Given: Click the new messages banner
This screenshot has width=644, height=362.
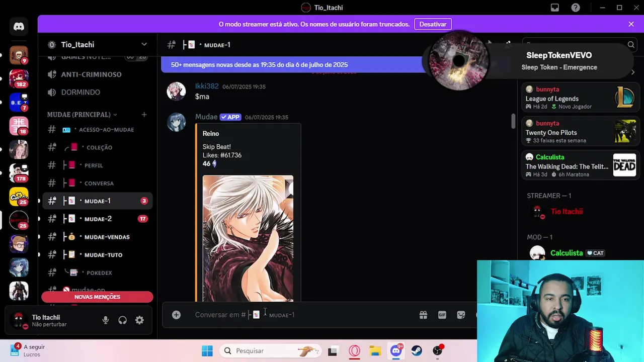Looking at the screenshot, I should (x=293, y=64).
